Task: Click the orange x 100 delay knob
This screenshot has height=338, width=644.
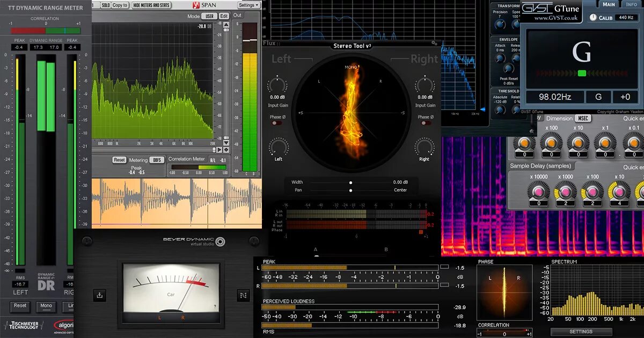Action: tap(551, 143)
